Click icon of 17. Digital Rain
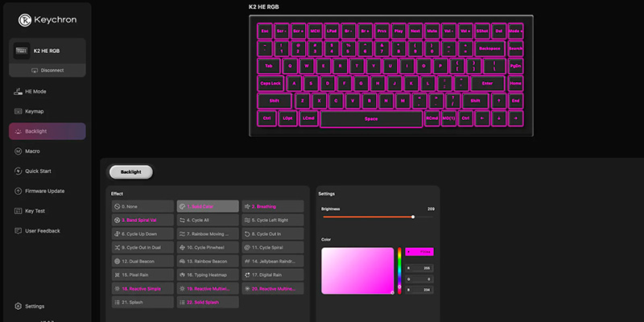Viewport: 644px width, 322px height. point(247,275)
